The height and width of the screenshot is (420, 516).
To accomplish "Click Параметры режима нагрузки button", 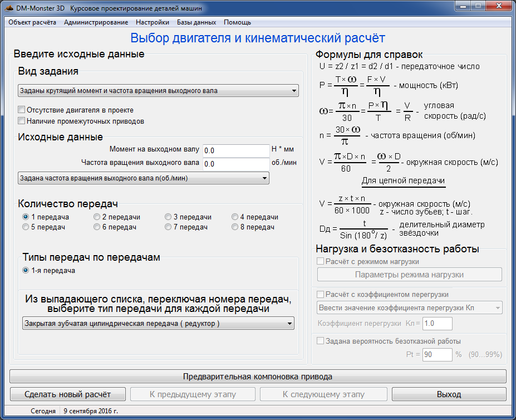I will [x=409, y=275].
